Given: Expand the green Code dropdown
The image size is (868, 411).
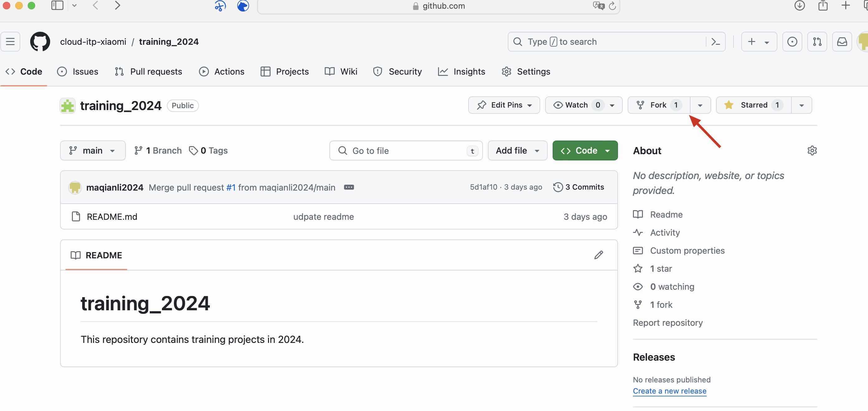Looking at the screenshot, I should point(585,150).
